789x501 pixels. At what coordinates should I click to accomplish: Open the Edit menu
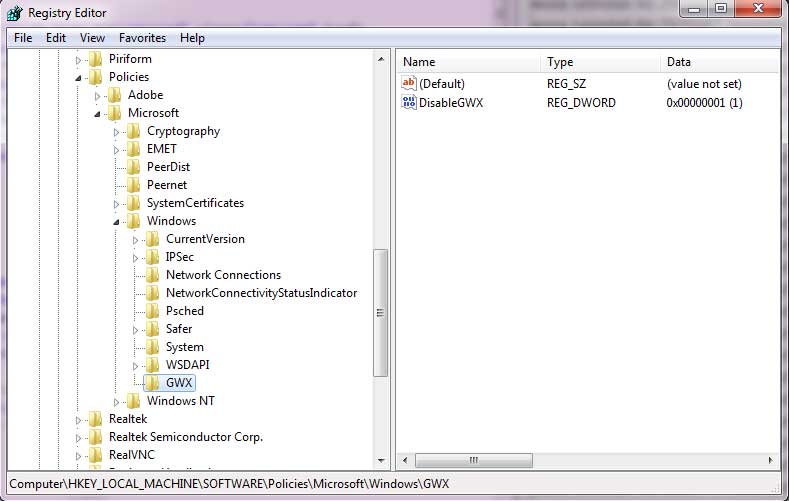pos(56,38)
